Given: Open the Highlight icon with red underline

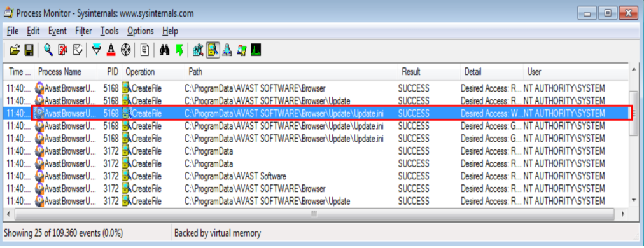Looking at the screenshot, I should click(111, 50).
